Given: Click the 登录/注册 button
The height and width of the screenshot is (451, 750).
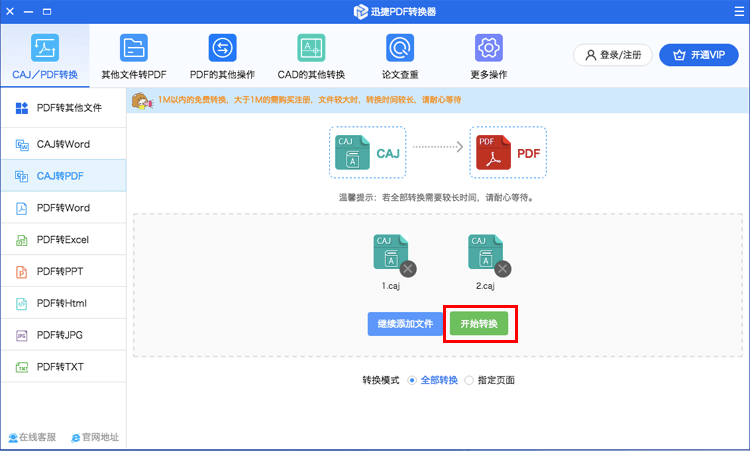Looking at the screenshot, I should [613, 55].
